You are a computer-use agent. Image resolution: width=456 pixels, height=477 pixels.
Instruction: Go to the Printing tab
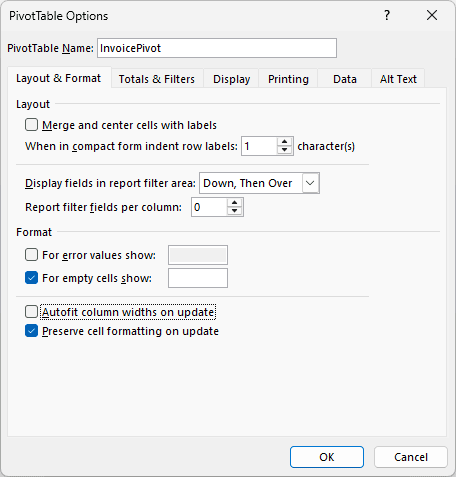[x=288, y=79]
